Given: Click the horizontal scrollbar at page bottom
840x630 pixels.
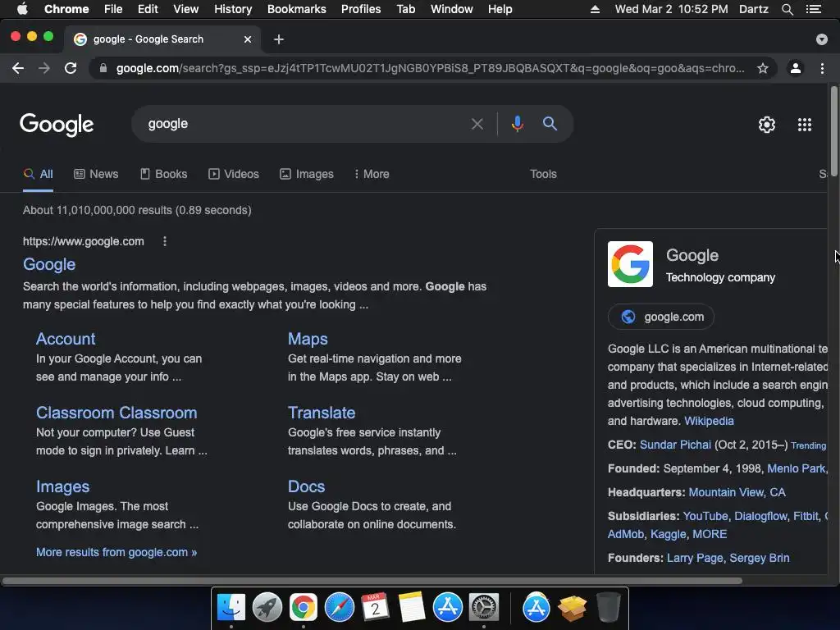Looking at the screenshot, I should 372,581.
